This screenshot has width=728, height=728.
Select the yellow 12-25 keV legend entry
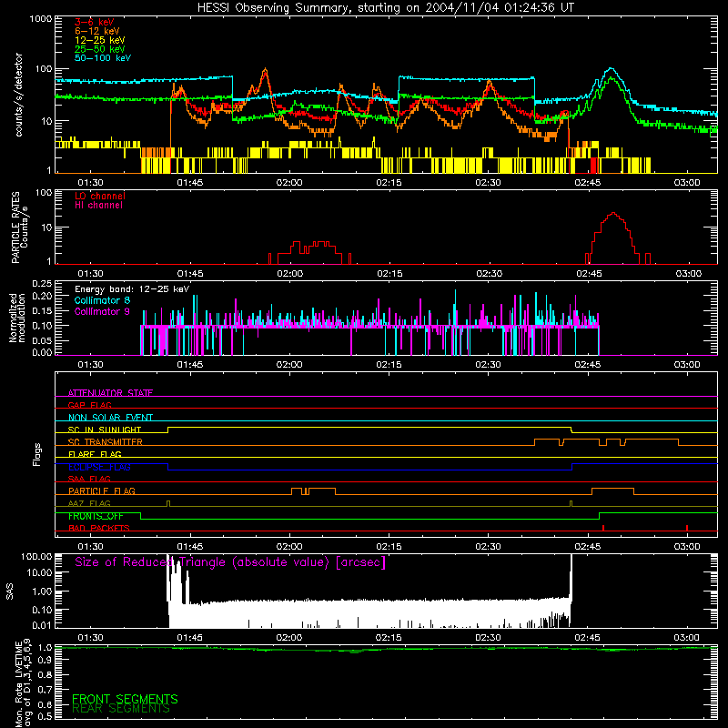[100, 40]
